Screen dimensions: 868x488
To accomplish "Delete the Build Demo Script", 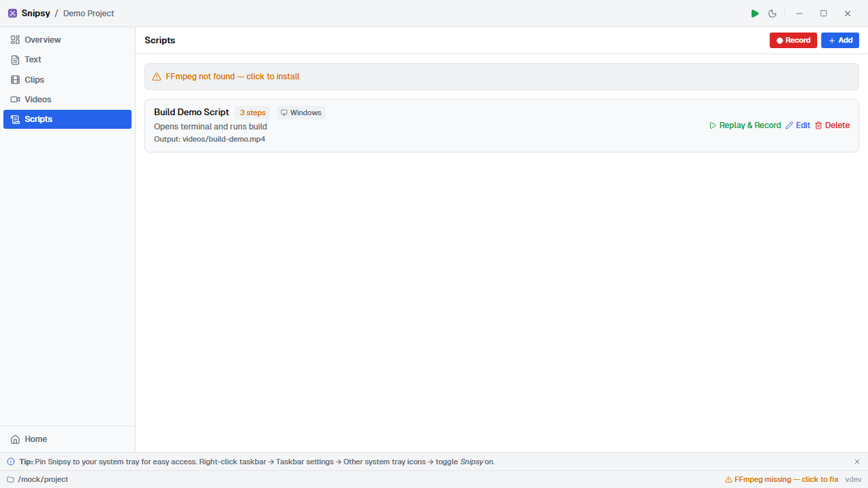I will (832, 125).
